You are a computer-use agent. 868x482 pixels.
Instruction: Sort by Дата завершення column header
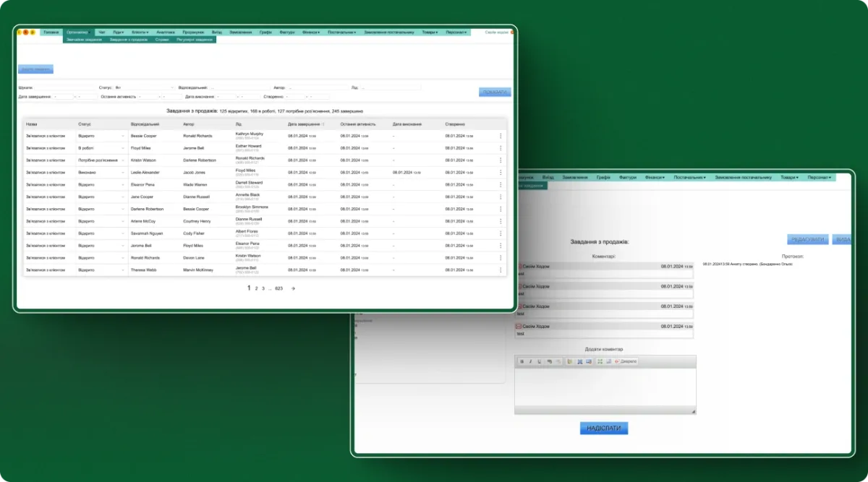[305, 124]
